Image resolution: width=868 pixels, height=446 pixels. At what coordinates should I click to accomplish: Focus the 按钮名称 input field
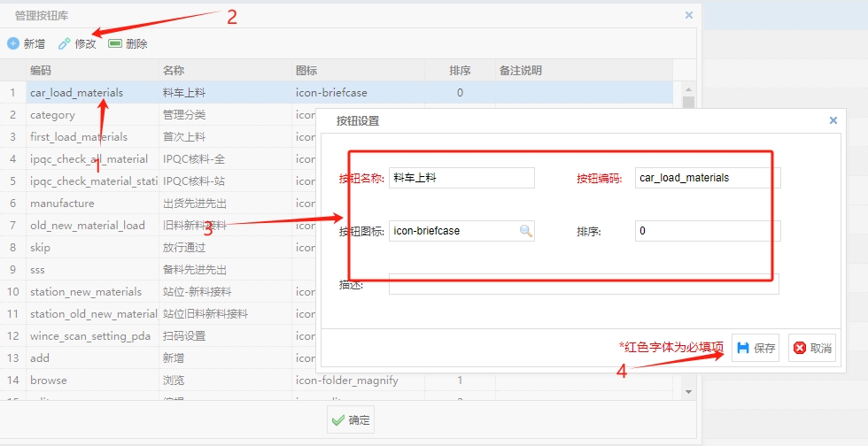tap(461, 178)
